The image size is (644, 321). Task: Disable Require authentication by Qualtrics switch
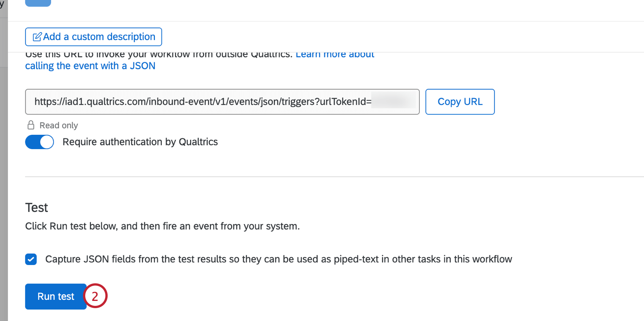point(39,142)
